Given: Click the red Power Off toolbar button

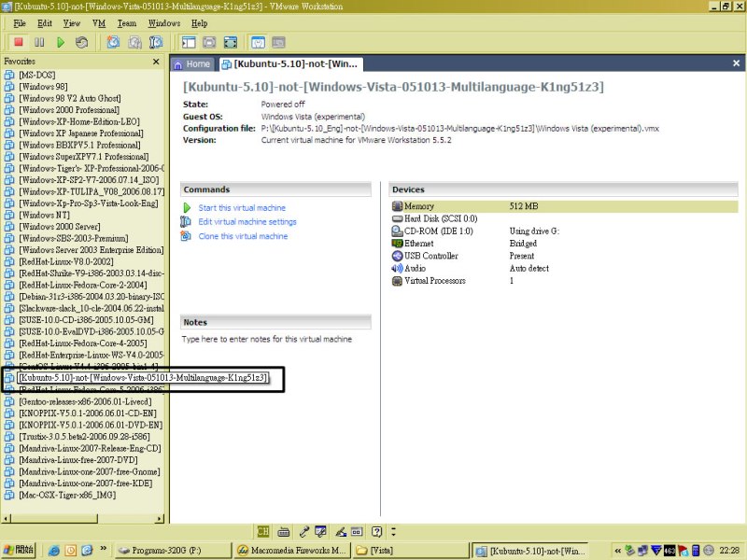Looking at the screenshot, I should tap(19, 42).
